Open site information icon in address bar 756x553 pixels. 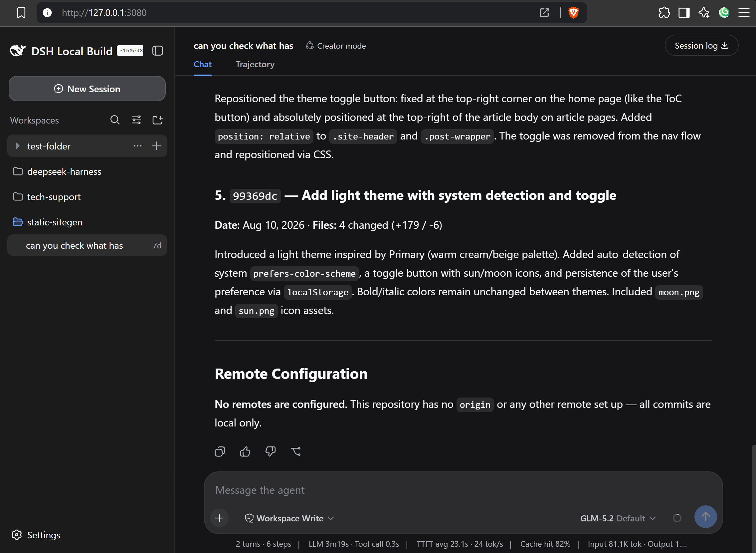[x=47, y=13]
